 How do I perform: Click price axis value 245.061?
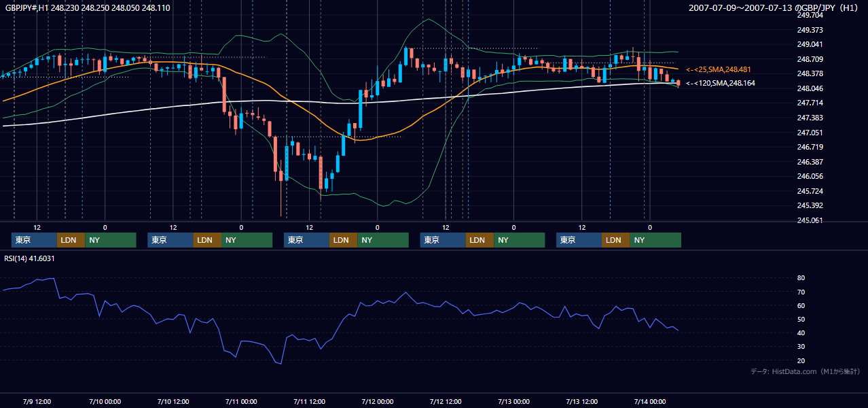tap(810, 220)
